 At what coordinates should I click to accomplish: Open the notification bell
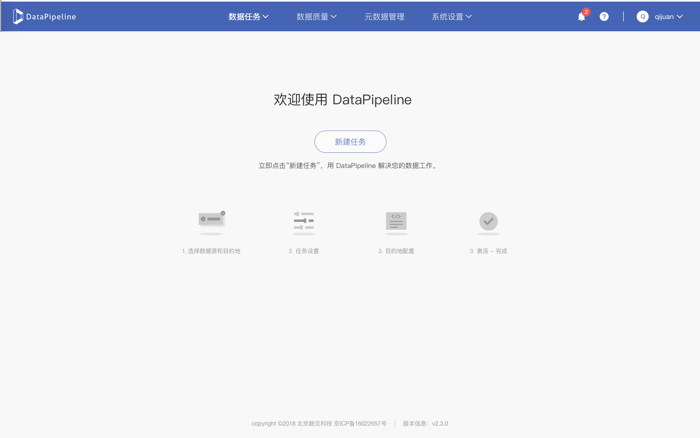pos(581,17)
